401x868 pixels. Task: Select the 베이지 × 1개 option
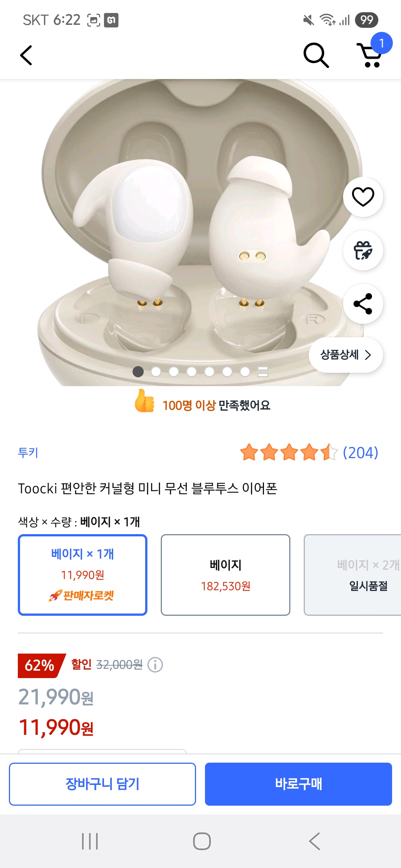coord(82,575)
